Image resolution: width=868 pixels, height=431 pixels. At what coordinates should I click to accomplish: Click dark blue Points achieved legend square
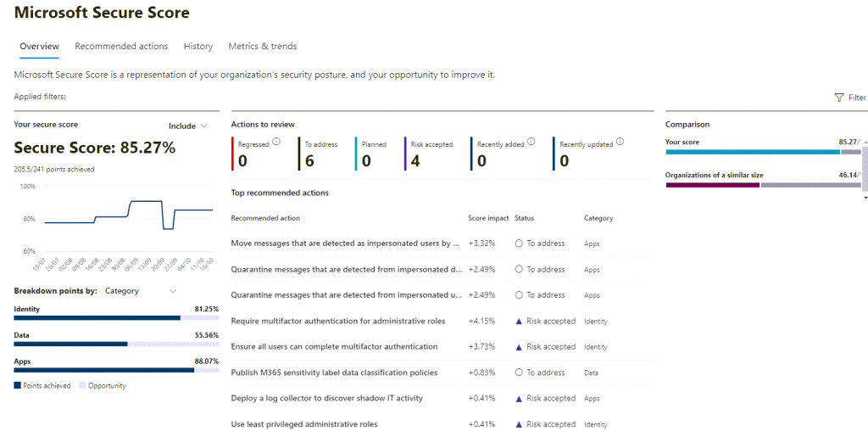pos(18,386)
